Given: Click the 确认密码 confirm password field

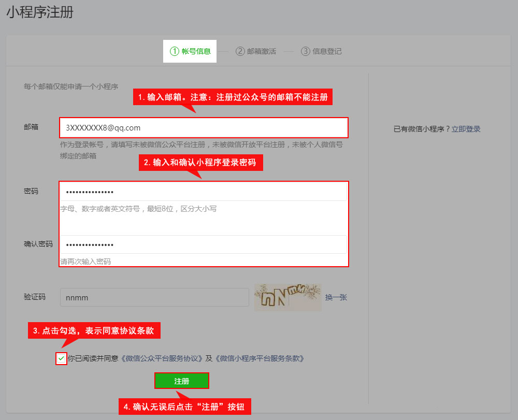Looking at the screenshot, I should point(203,244).
